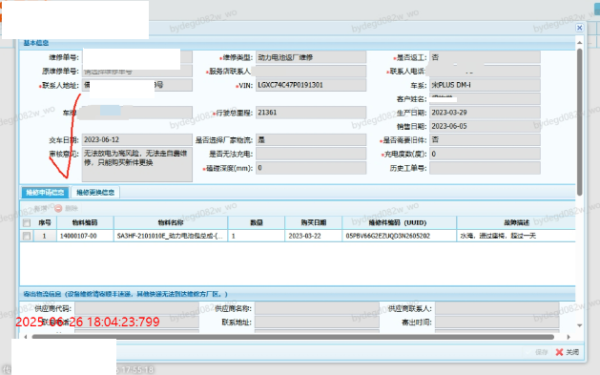Screen dimensions: 600x375
Task: Click the horizontal scrollbar right arrow
Action: (x=568, y=337)
